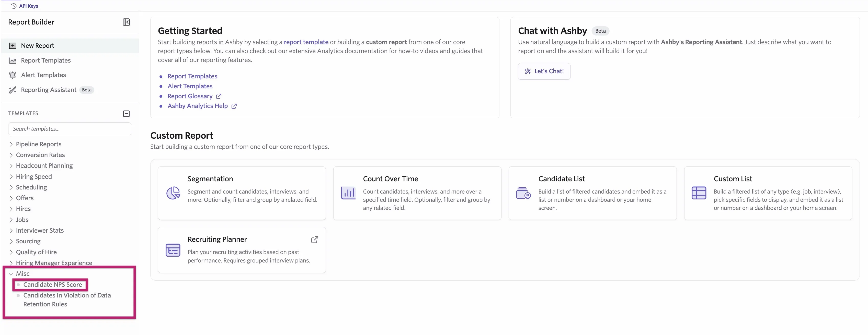Collapse all templates with the minus-box icon
Screen dimensions: 868x335
coord(126,114)
